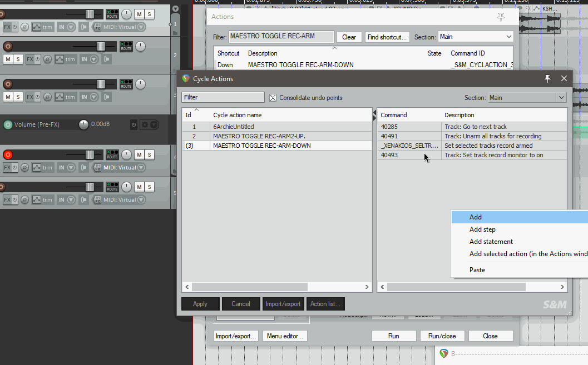This screenshot has width=588, height=365.
Task: Open Action list... from Cycle Actions
Action: tap(325, 304)
